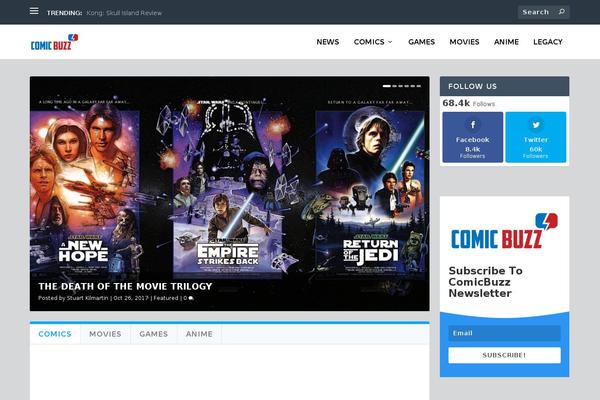Screen dimensions: 600x400
Task: Click the Facebook icon in Follow Us
Action: pos(473,124)
